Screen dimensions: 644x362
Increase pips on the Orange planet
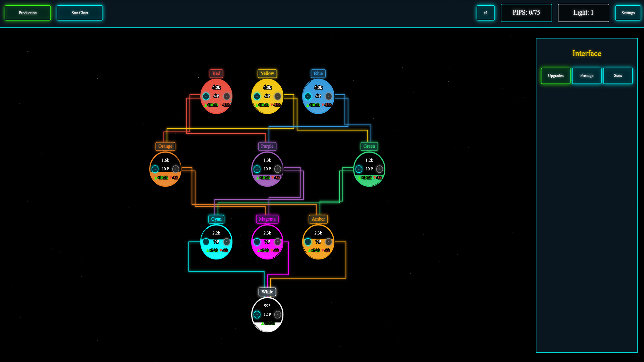point(176,169)
